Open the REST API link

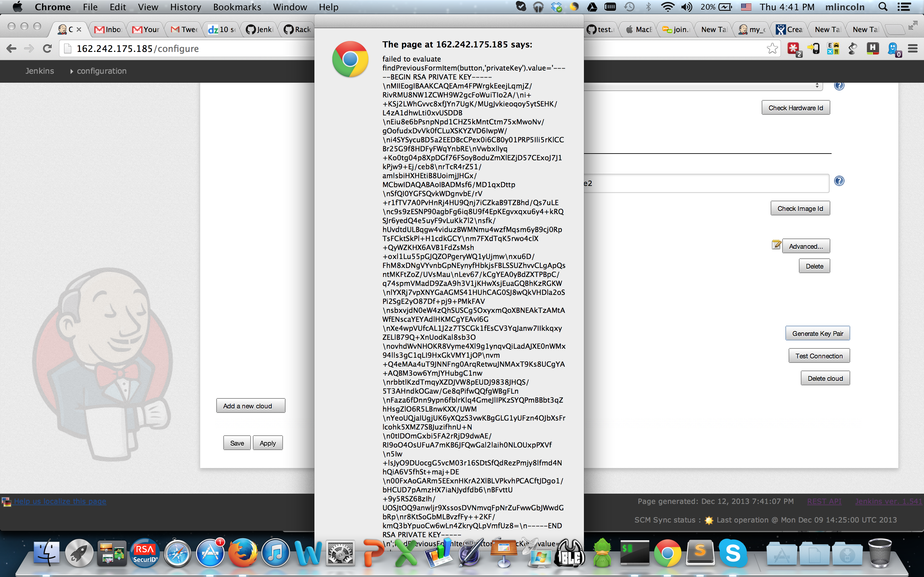(x=824, y=501)
